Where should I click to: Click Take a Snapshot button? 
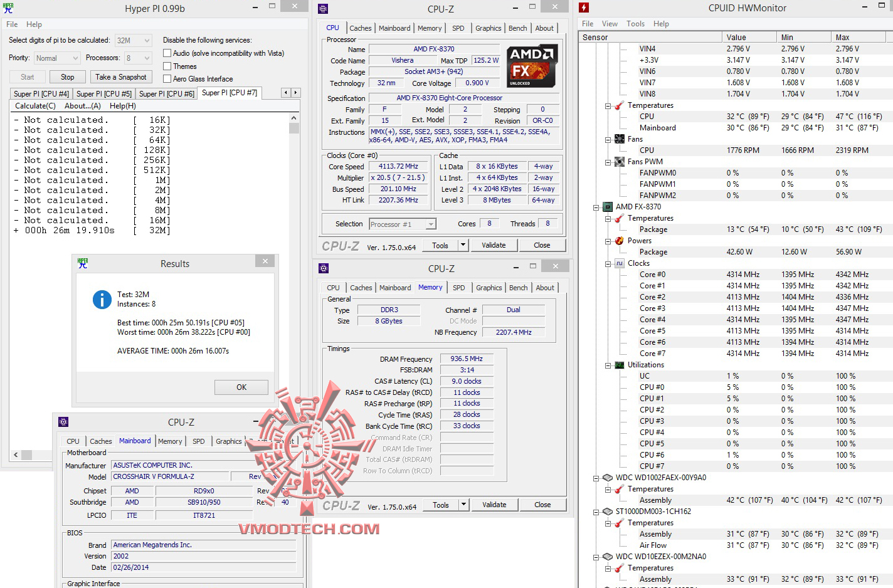pos(121,77)
